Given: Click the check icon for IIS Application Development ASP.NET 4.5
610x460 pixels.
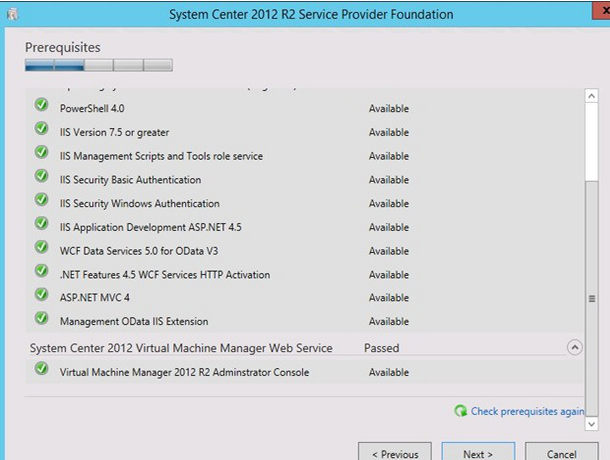Looking at the screenshot, I should pyautogui.click(x=41, y=223).
